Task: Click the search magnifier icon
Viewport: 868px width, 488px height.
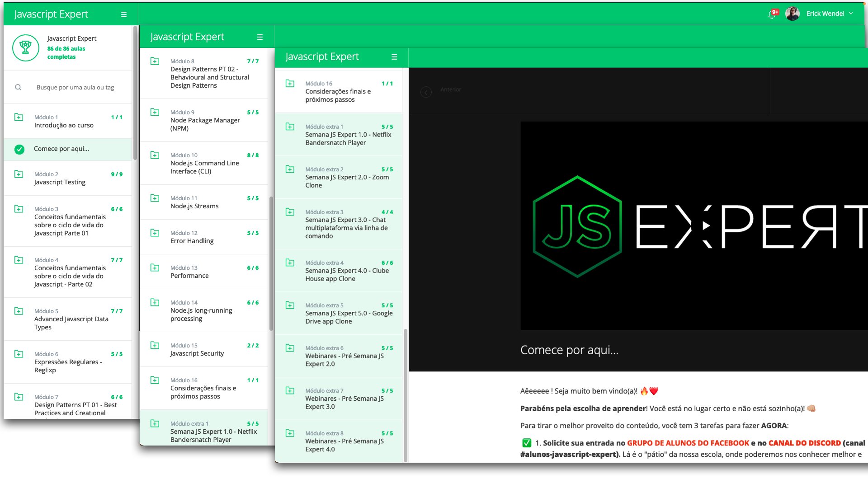Action: pos(18,87)
